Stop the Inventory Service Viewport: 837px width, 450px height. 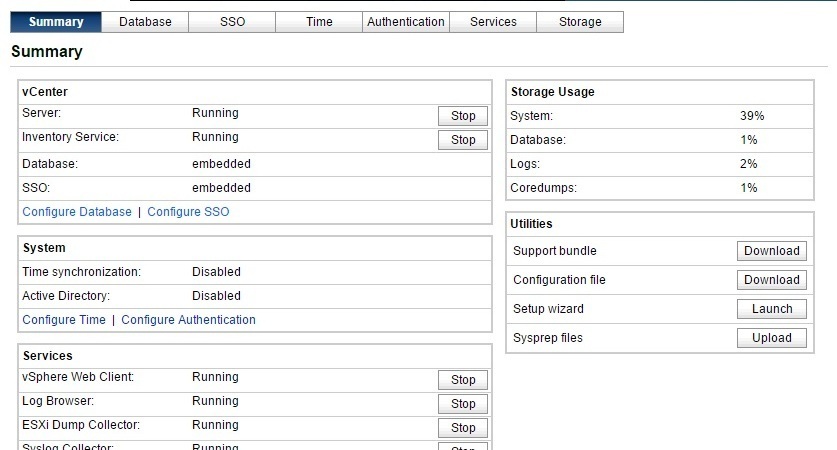[x=463, y=140]
